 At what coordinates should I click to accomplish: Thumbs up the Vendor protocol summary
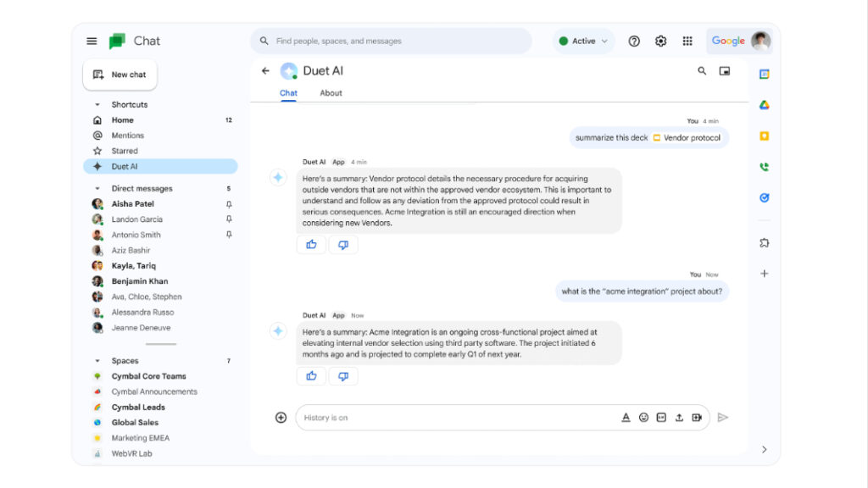[311, 245]
